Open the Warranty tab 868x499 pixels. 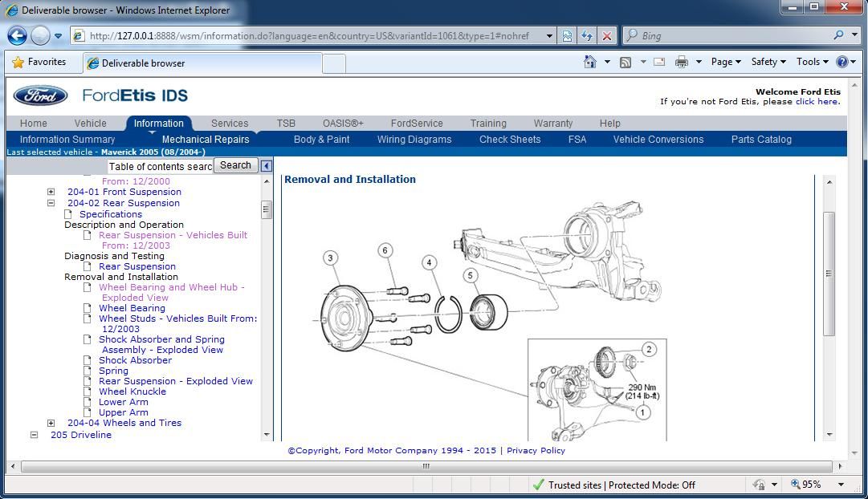pyautogui.click(x=553, y=124)
